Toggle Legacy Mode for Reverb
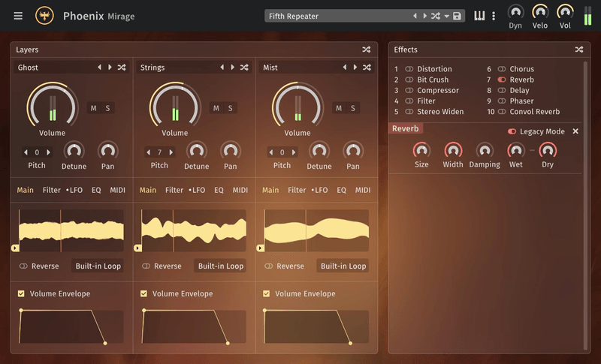 (512, 131)
